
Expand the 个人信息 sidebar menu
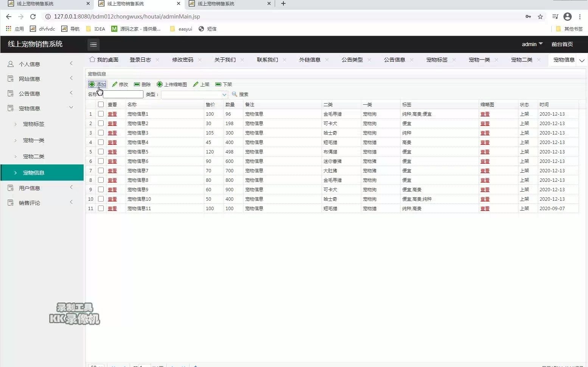[71, 63]
